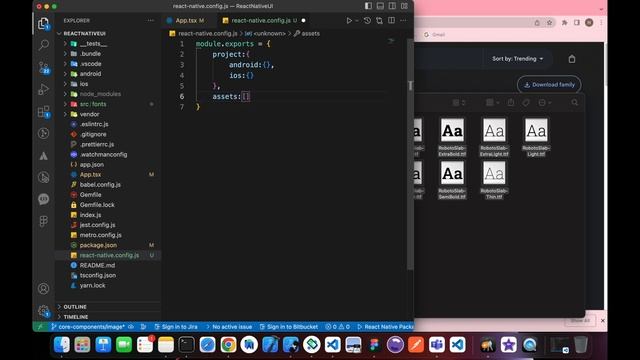Open metro.config.js in the explorer
Image resolution: width=640 pixels, height=360 pixels.
click(x=100, y=235)
